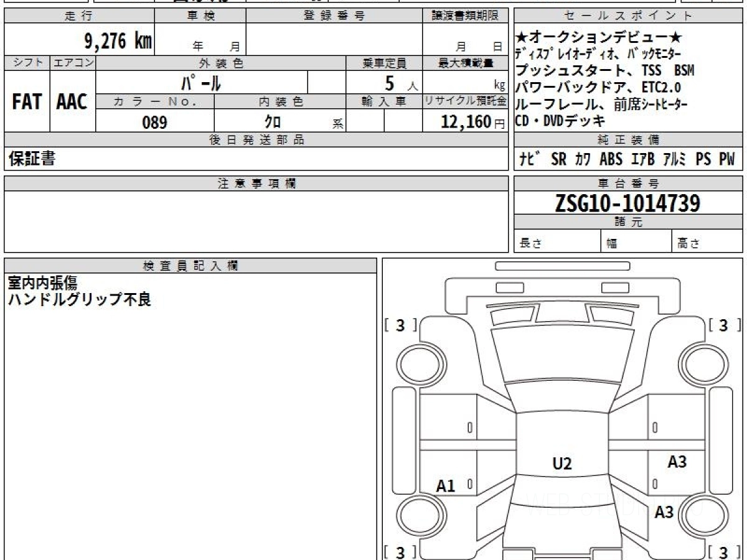Click recycle deposit amount 12,160円

click(473, 122)
